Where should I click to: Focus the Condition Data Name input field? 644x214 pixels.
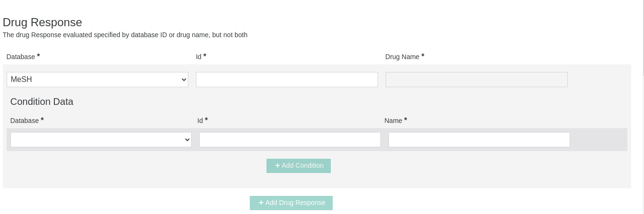click(x=479, y=140)
